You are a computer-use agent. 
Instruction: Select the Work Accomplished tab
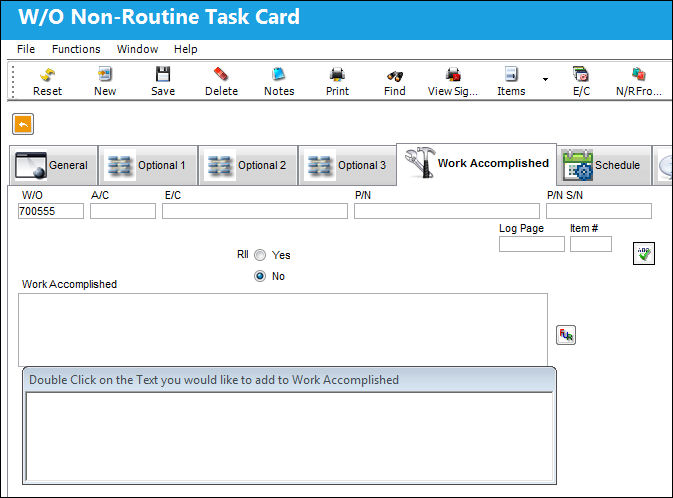click(x=476, y=164)
